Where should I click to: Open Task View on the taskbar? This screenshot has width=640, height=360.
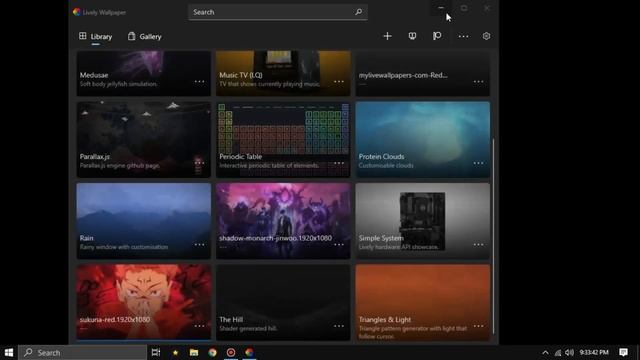point(156,352)
